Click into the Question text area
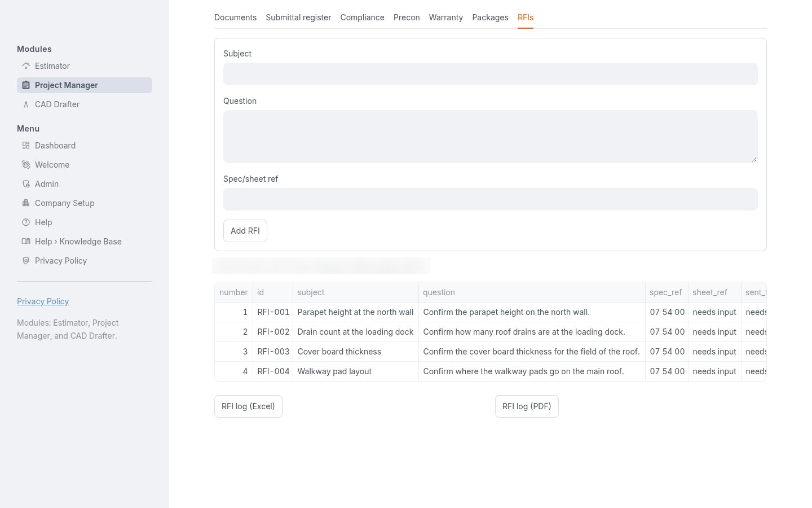The image size is (812, 508). tap(491, 137)
